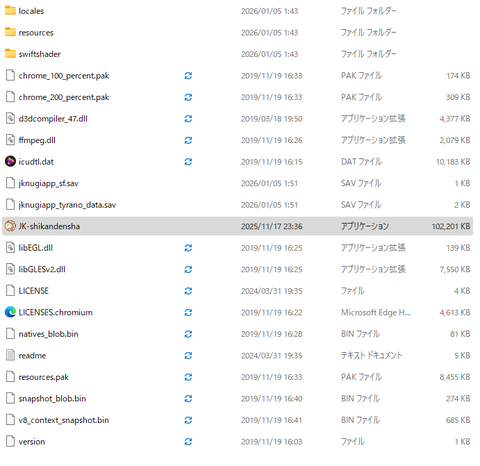Screen dimensions: 480x466
Task: Click the sync status icon for natives_blob.bin
Action: (188, 334)
